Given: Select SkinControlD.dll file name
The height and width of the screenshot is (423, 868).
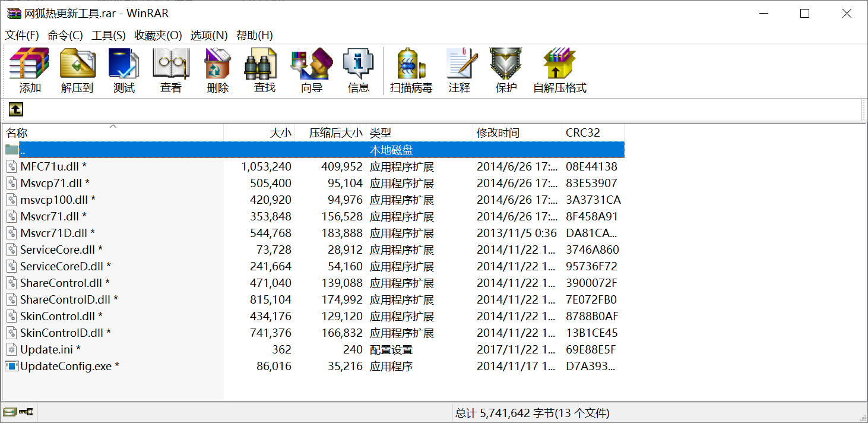Looking at the screenshot, I should 65,333.
